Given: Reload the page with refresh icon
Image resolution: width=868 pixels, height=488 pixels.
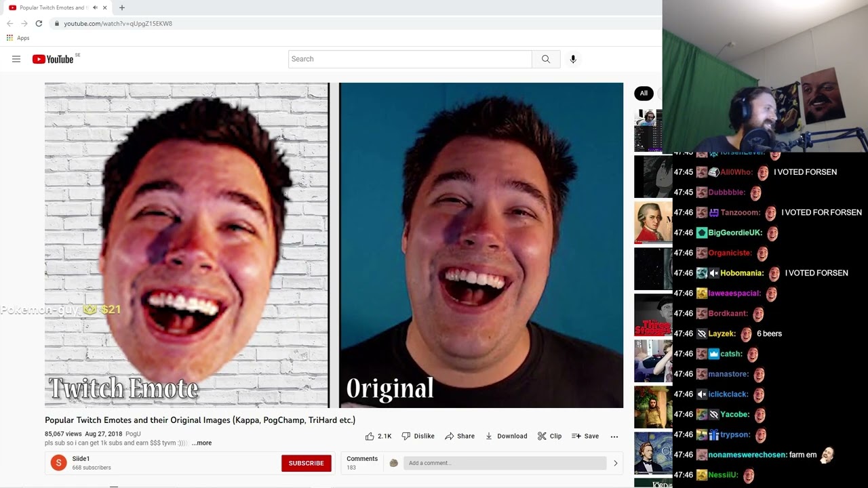Looking at the screenshot, I should (39, 23).
